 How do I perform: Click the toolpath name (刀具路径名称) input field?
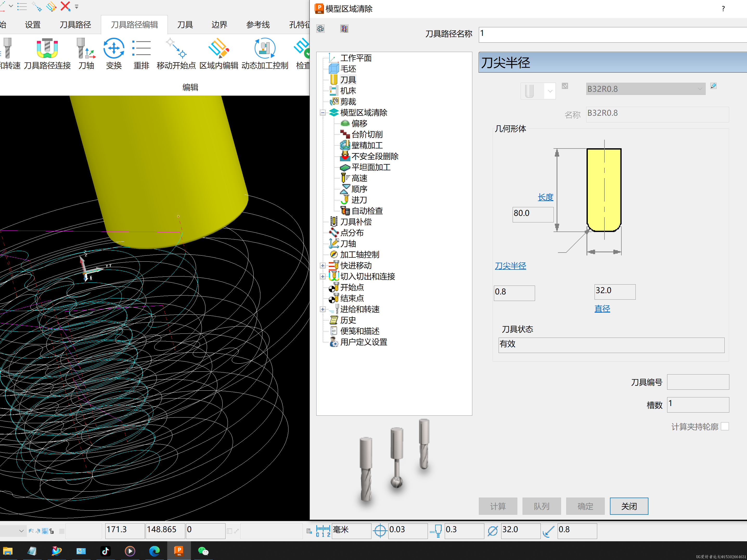pyautogui.click(x=613, y=35)
